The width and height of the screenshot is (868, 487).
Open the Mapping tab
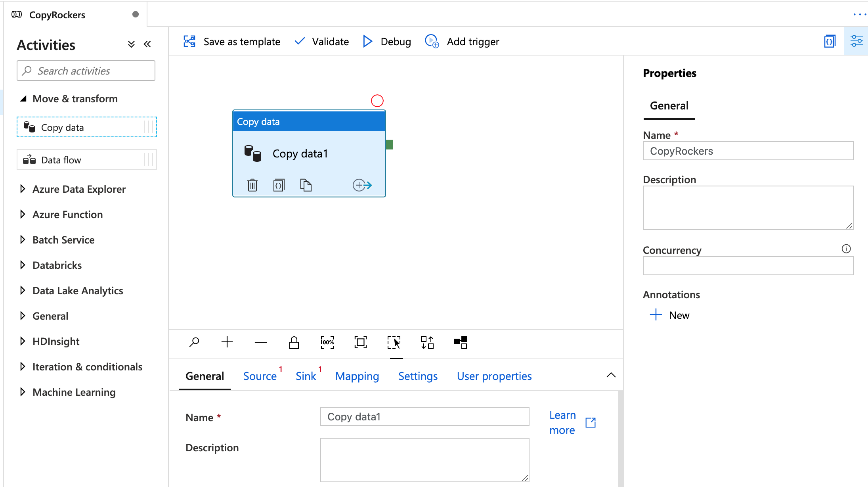[x=357, y=376]
